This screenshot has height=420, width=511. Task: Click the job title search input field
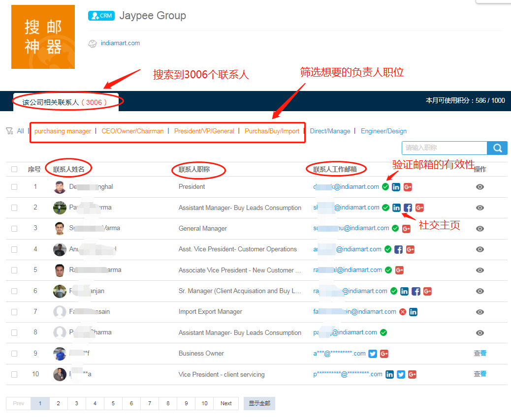[x=444, y=148]
